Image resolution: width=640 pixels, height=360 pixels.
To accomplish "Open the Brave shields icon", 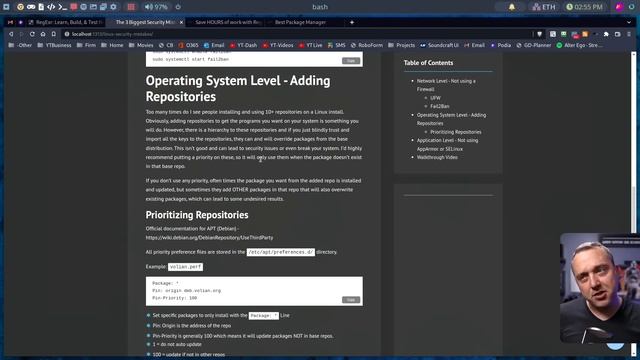I will click(x=540, y=34).
